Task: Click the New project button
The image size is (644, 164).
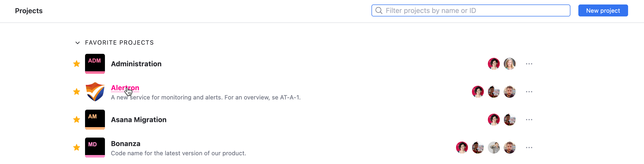Action: pos(603,10)
